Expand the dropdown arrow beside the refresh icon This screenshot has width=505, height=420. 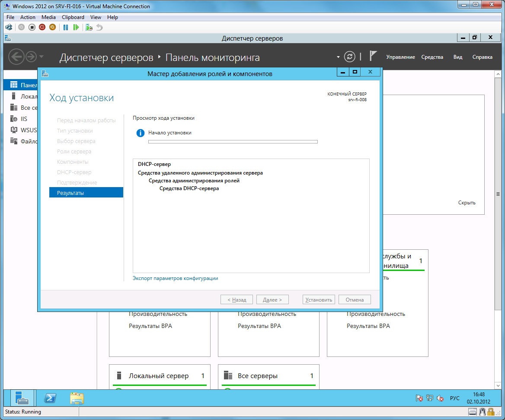click(338, 57)
